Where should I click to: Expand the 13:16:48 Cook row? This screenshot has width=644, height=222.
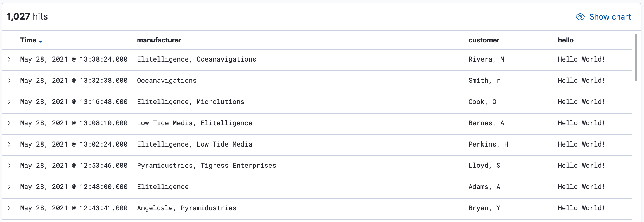[x=9, y=102]
